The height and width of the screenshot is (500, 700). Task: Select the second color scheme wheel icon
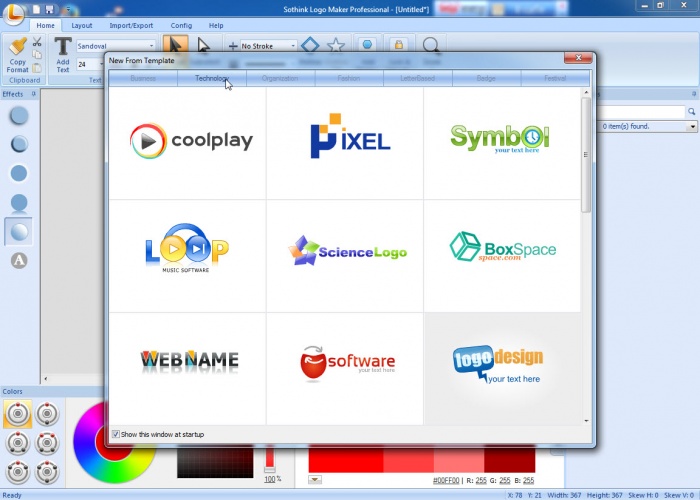(47, 414)
